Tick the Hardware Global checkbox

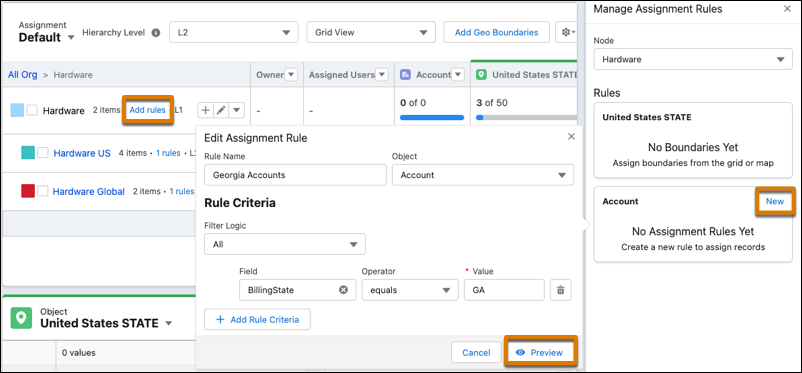[x=43, y=191]
